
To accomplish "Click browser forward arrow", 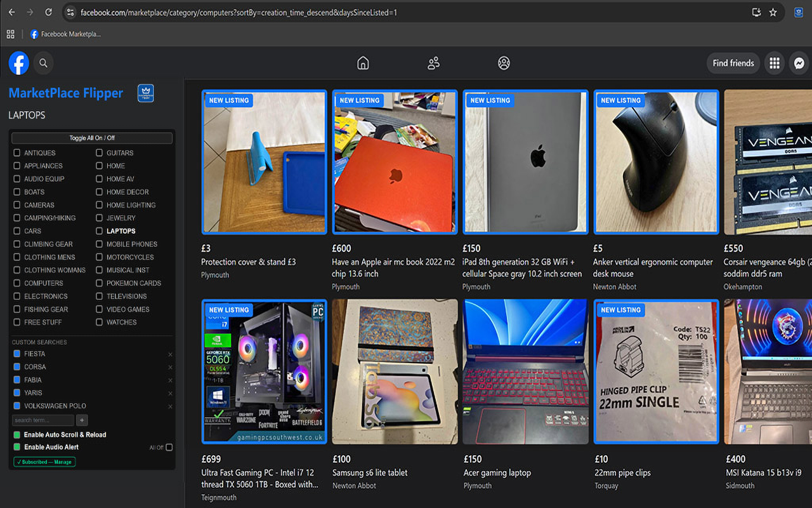I will 30,12.
